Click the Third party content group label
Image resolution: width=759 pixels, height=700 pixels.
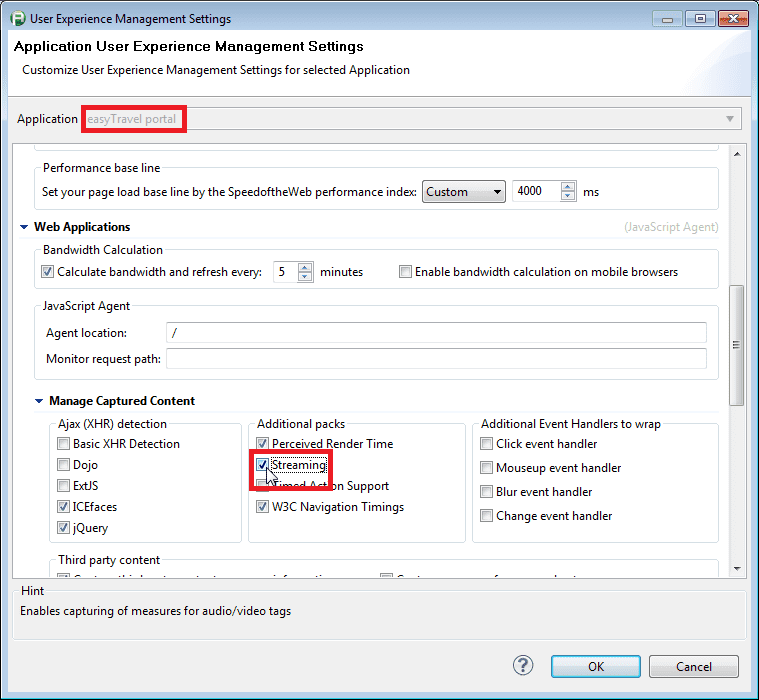(108, 560)
